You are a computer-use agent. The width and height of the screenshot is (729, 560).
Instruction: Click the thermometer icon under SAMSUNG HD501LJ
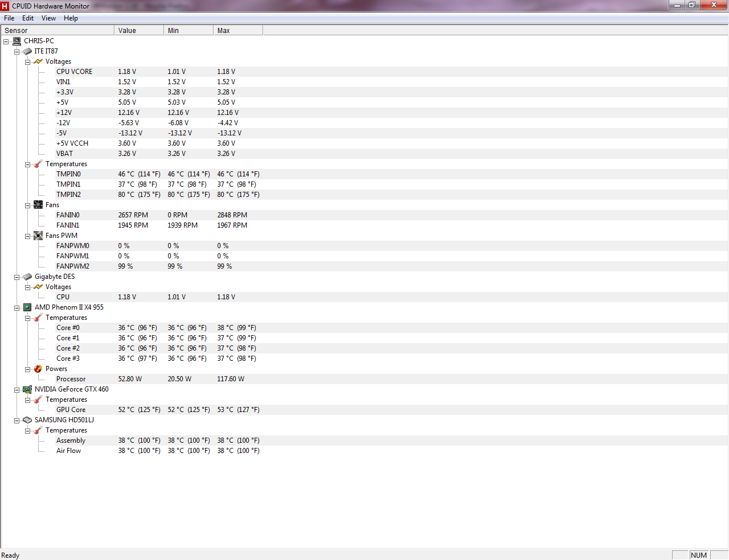[x=38, y=430]
